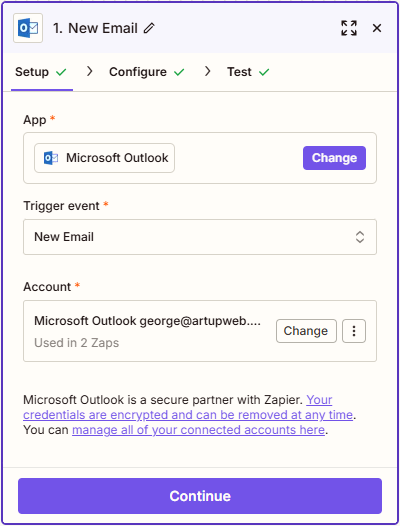This screenshot has height=526, width=400.
Task: Open the Trigger event dropdown
Action: (200, 237)
